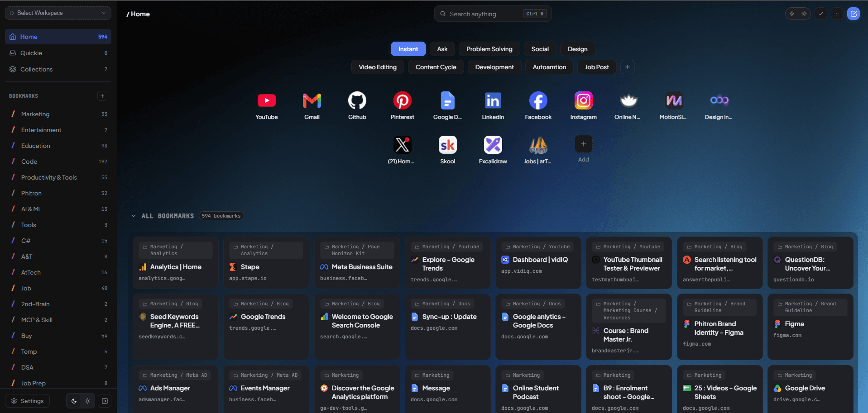Open the Skool shortcut icon

pyautogui.click(x=448, y=145)
